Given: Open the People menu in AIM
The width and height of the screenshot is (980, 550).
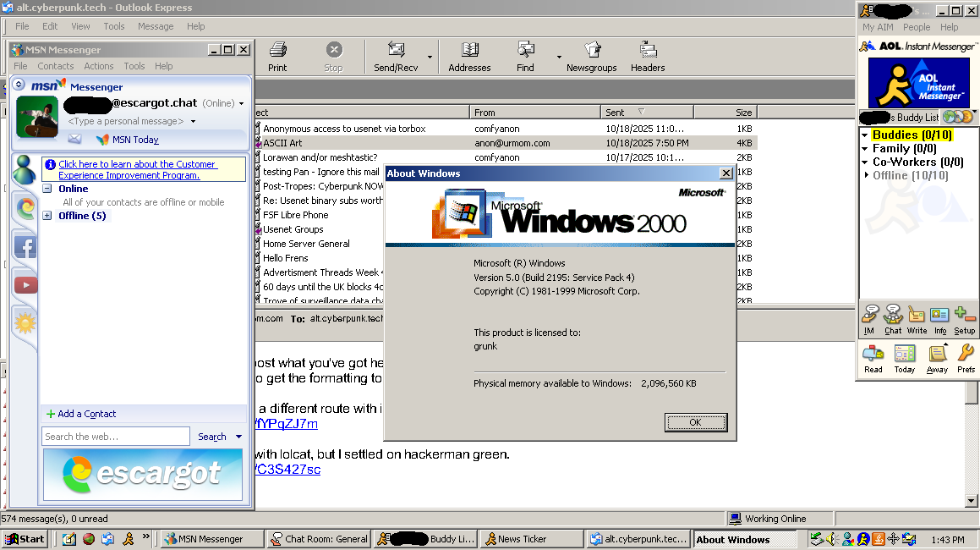Looking at the screenshot, I should (917, 28).
